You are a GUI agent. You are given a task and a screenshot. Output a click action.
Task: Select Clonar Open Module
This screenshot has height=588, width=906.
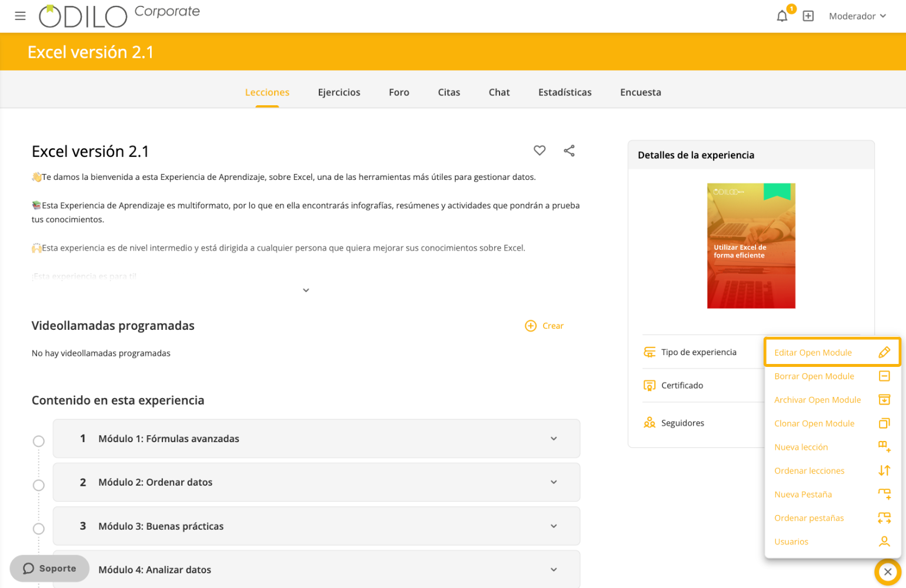click(x=832, y=423)
